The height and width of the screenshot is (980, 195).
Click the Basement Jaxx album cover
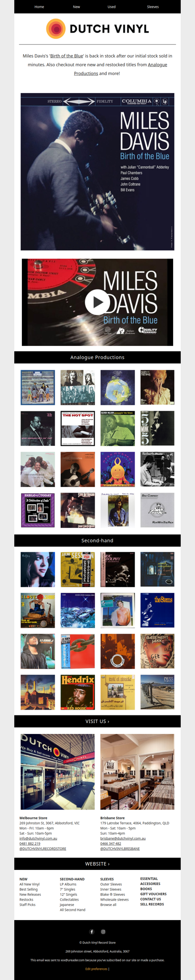157,651
